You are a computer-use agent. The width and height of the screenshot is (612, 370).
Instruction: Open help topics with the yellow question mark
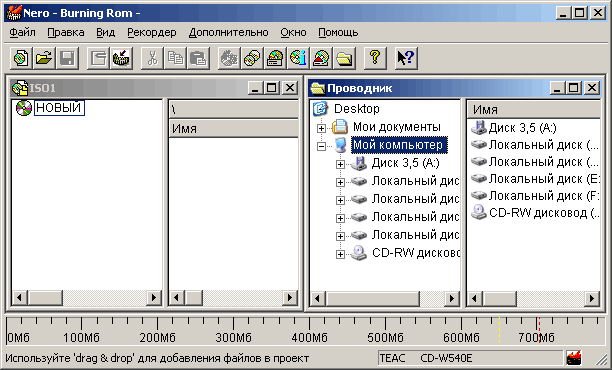tap(375, 58)
